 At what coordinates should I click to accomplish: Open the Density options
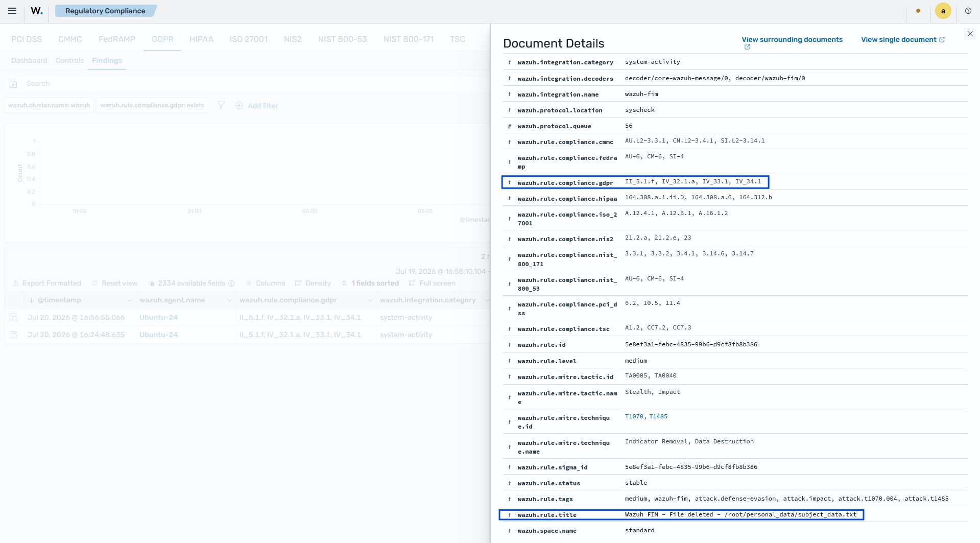313,283
